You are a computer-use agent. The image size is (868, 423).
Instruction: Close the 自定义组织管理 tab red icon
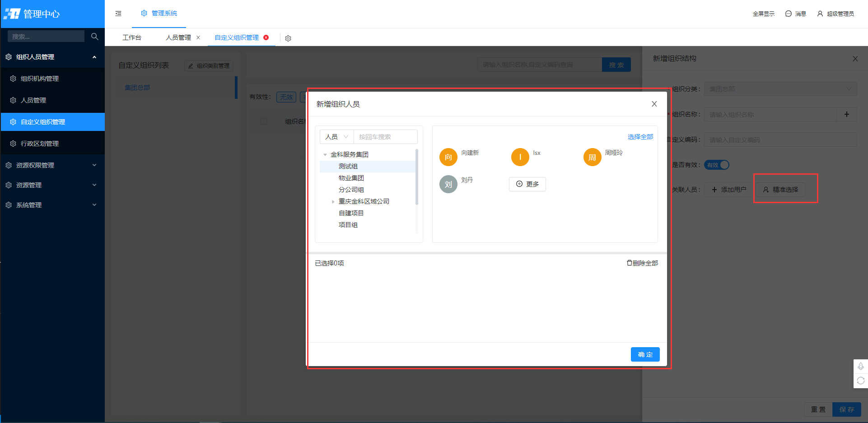click(x=266, y=37)
